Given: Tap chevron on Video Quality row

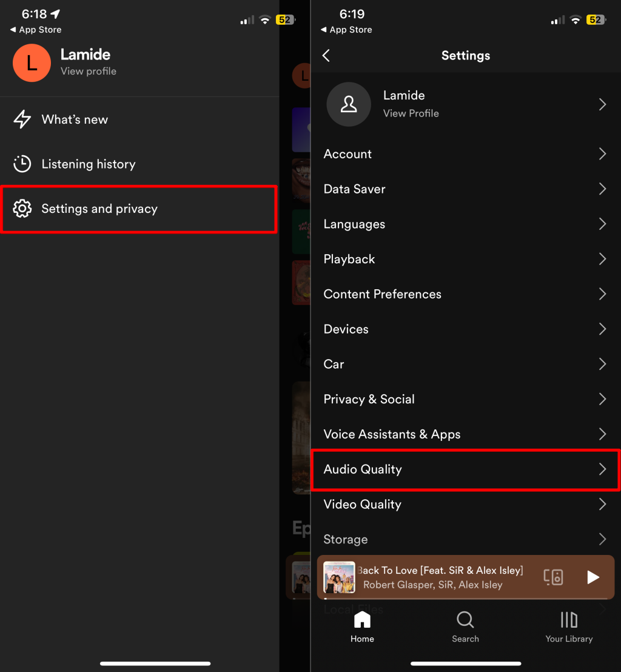Looking at the screenshot, I should click(603, 505).
